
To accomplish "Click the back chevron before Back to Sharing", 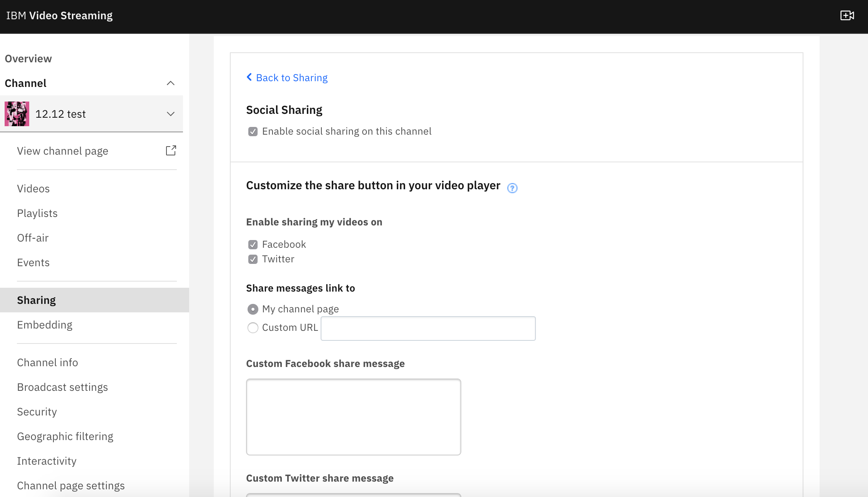I will [x=249, y=77].
